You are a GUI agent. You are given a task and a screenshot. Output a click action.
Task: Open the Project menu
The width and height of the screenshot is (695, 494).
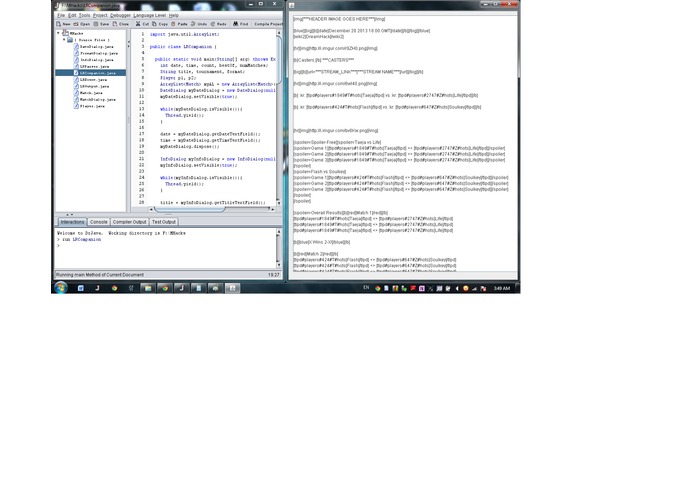tap(100, 15)
